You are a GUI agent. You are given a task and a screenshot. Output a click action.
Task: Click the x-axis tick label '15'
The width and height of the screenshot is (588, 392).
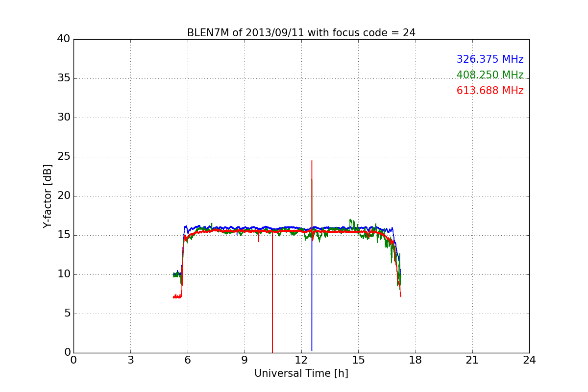click(x=358, y=360)
